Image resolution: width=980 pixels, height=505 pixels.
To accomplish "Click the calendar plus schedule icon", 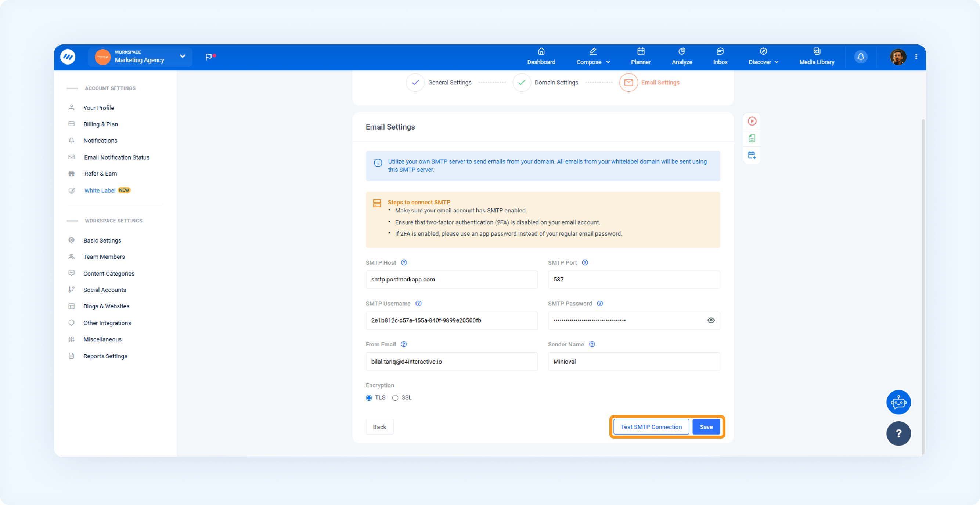I will [x=752, y=155].
